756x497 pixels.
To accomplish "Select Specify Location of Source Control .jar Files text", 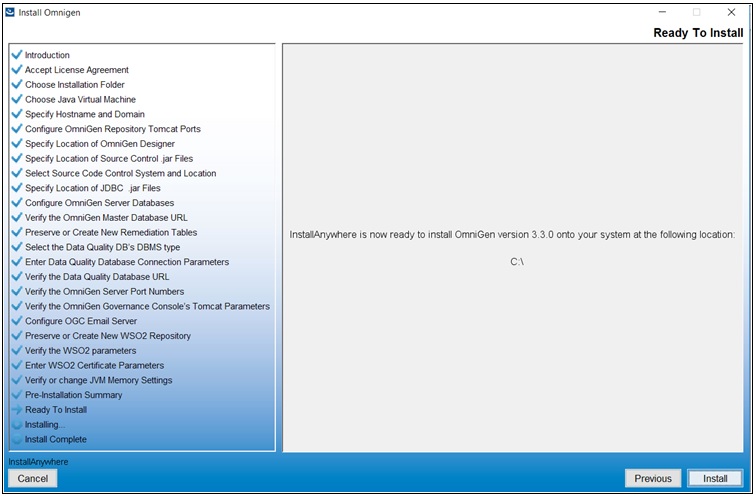I will pyautogui.click(x=109, y=159).
